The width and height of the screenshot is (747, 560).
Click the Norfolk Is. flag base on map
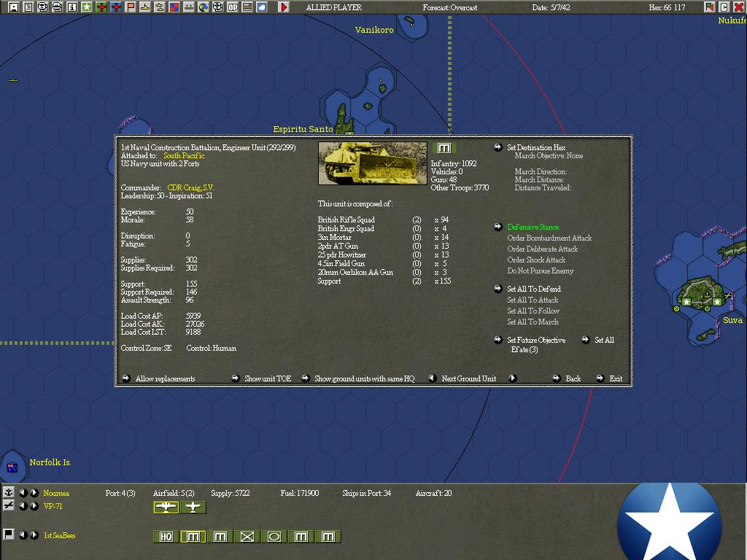pyautogui.click(x=12, y=467)
